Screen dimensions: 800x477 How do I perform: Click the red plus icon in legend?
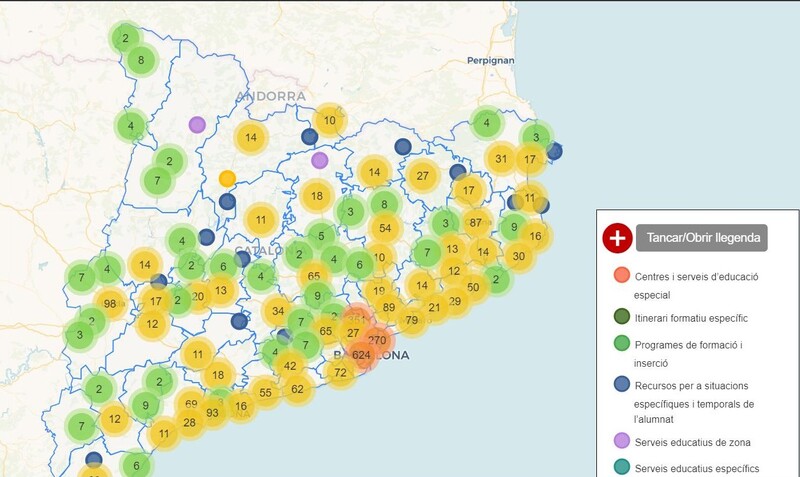(617, 238)
